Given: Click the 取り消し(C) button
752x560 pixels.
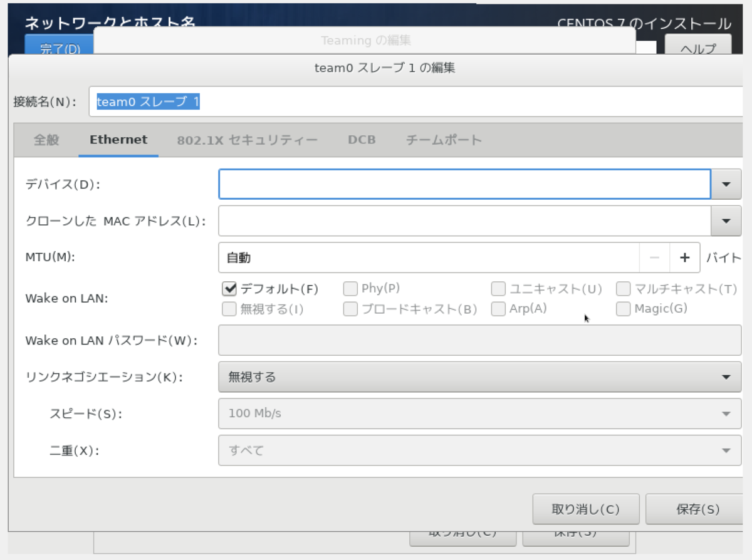Looking at the screenshot, I should tap(586, 509).
